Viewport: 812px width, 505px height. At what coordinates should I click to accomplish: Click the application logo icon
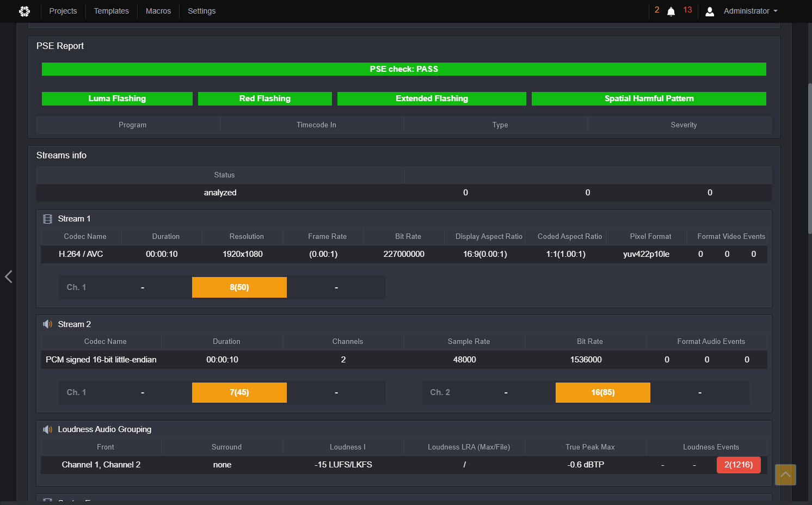pyautogui.click(x=24, y=11)
